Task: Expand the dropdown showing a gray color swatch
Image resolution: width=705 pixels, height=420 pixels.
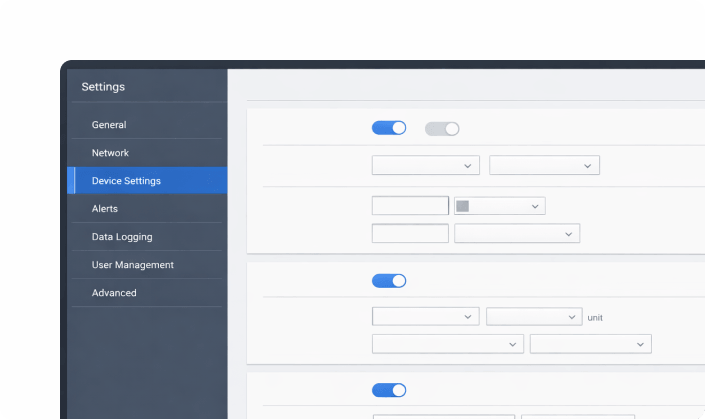Action: coord(500,206)
